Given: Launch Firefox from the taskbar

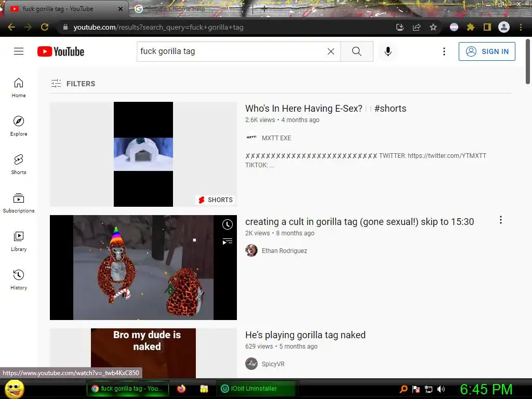Looking at the screenshot, I should (x=181, y=389).
